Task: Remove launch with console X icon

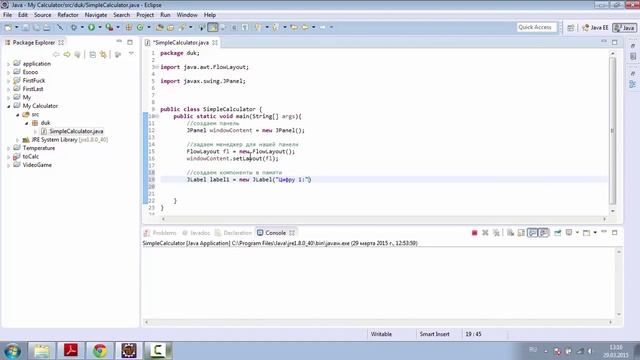Action: [485, 233]
